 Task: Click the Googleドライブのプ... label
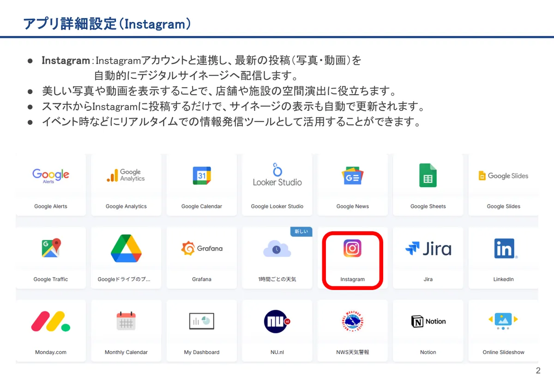pyautogui.click(x=124, y=279)
